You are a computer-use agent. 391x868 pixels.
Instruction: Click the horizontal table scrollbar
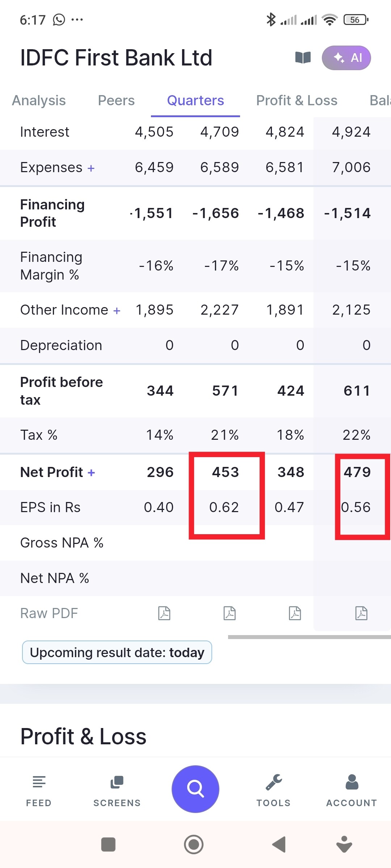pyautogui.click(x=309, y=637)
